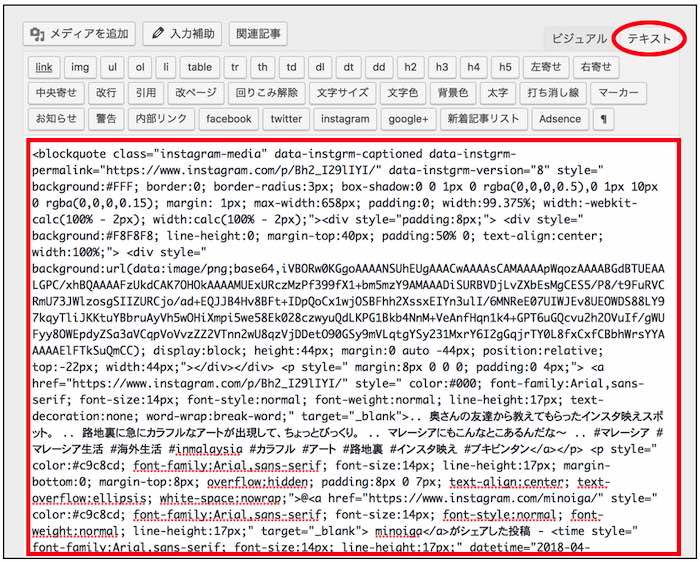
Task: Click the 文字色 button
Action: coord(403,93)
